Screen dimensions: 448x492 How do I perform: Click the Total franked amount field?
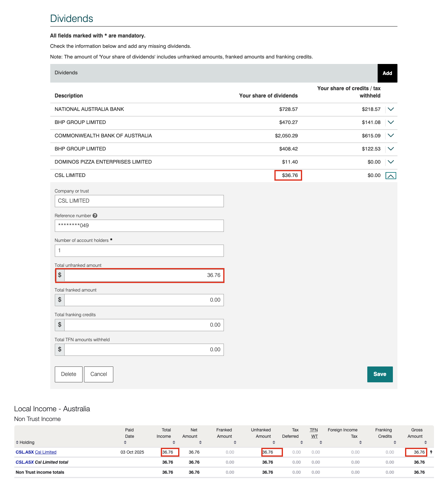(x=144, y=300)
